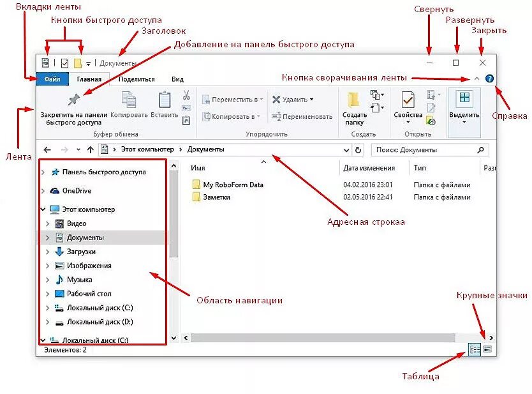Click the Поиск: Документы search field
This screenshot has width=532, height=394.
(430, 150)
